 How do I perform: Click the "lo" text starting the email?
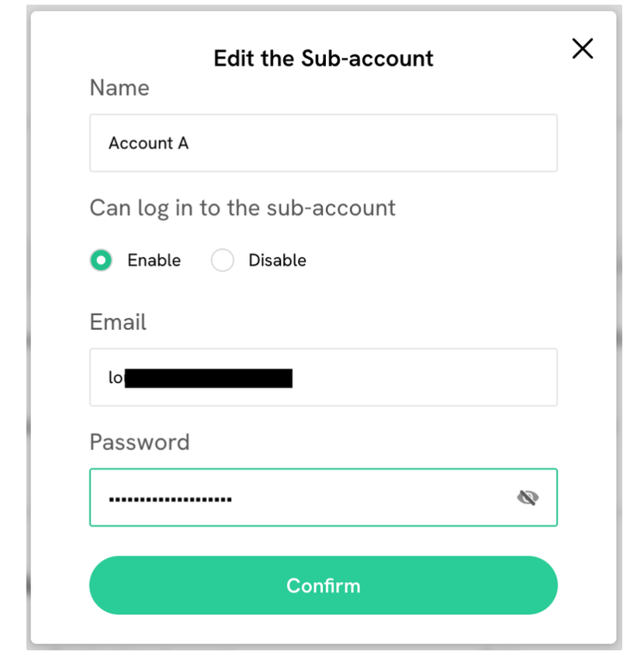116,378
